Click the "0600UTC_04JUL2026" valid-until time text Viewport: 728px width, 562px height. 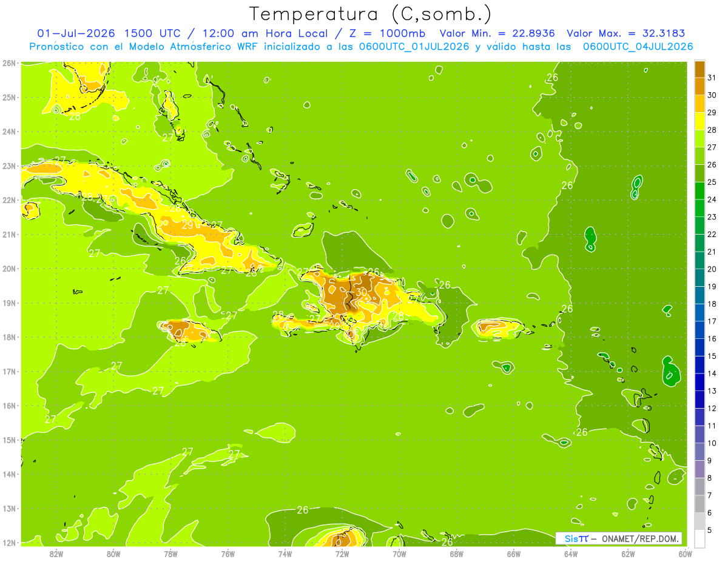pos(638,46)
